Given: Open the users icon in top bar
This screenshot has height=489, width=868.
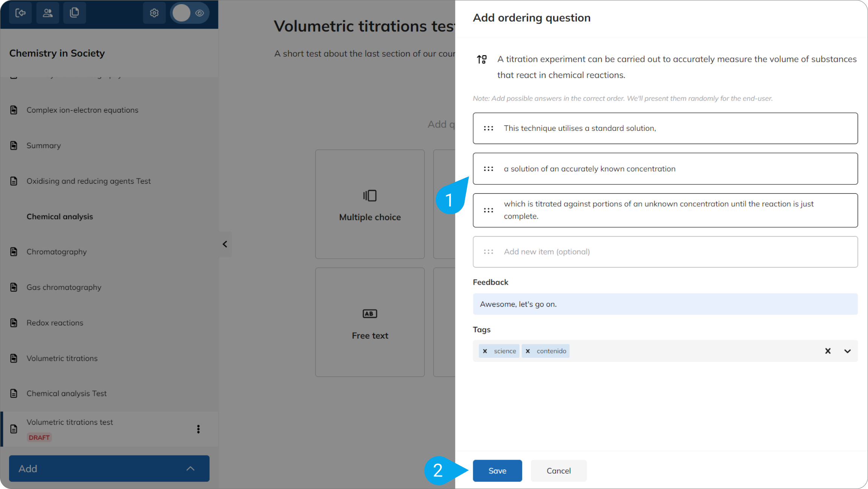Looking at the screenshot, I should (48, 13).
